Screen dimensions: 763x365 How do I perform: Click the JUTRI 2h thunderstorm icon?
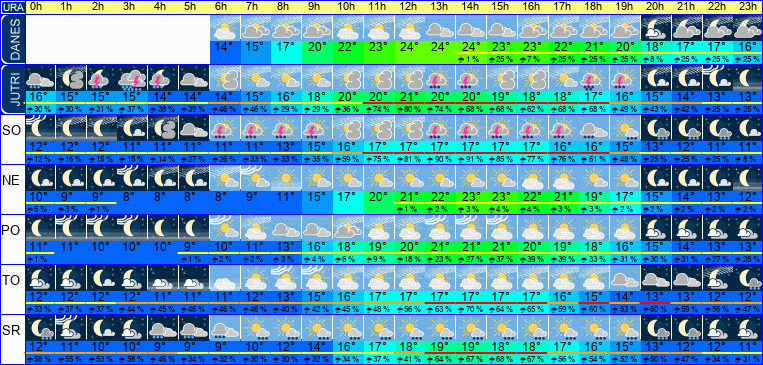pos(102,78)
